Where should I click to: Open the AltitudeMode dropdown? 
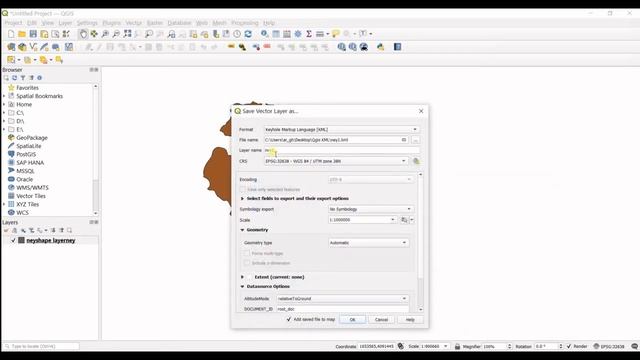[342, 299]
